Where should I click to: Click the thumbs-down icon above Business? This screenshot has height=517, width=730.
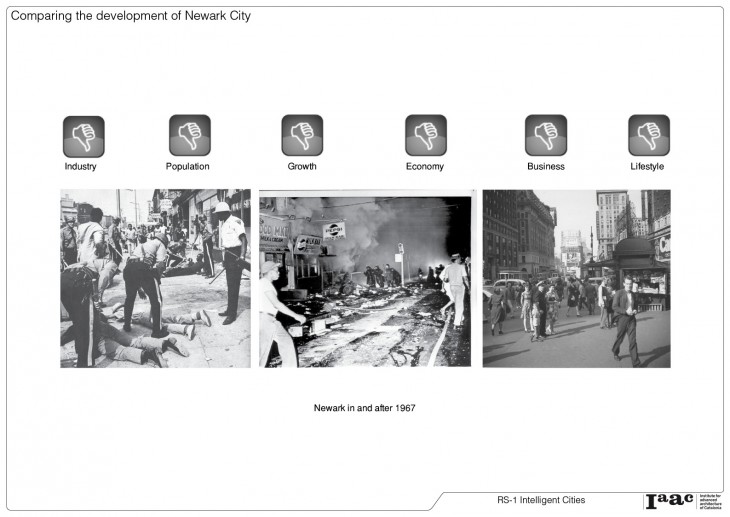click(x=546, y=135)
